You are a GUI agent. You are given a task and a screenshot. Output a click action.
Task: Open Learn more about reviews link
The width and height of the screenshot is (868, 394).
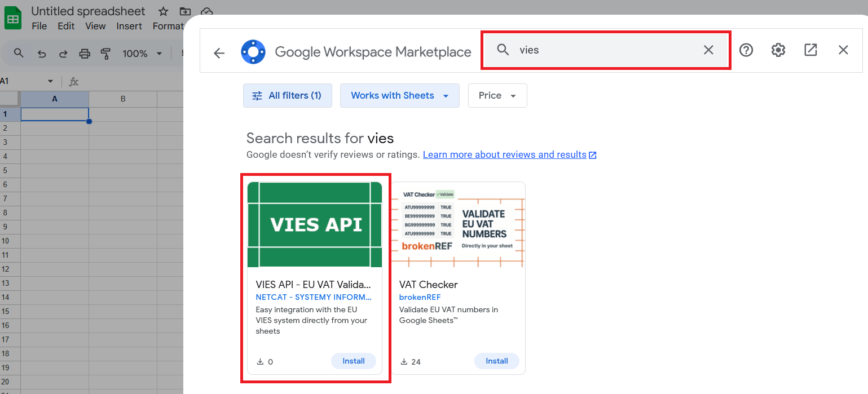tap(505, 154)
